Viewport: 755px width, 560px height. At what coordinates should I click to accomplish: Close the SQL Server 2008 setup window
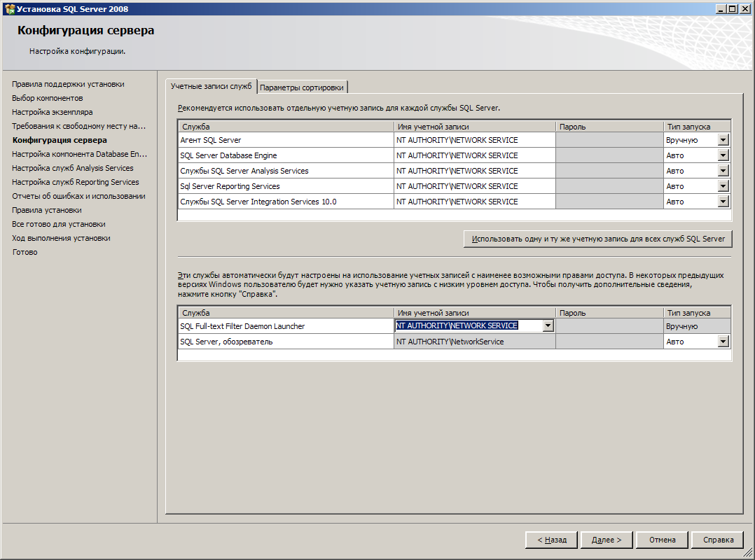(x=745, y=8)
